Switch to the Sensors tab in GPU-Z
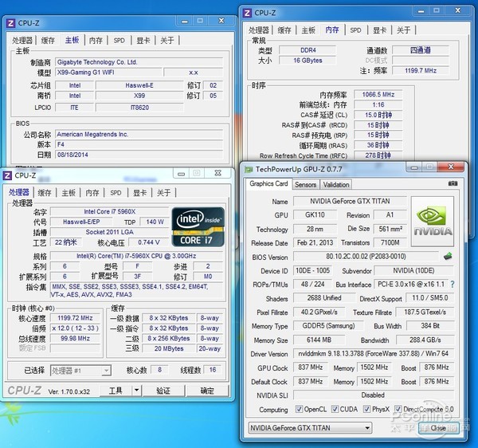Image resolution: width=478 pixels, height=448 pixels. point(305,184)
